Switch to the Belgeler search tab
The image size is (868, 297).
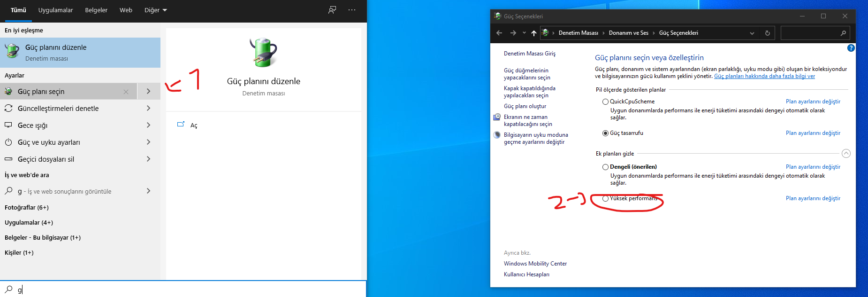tap(96, 10)
